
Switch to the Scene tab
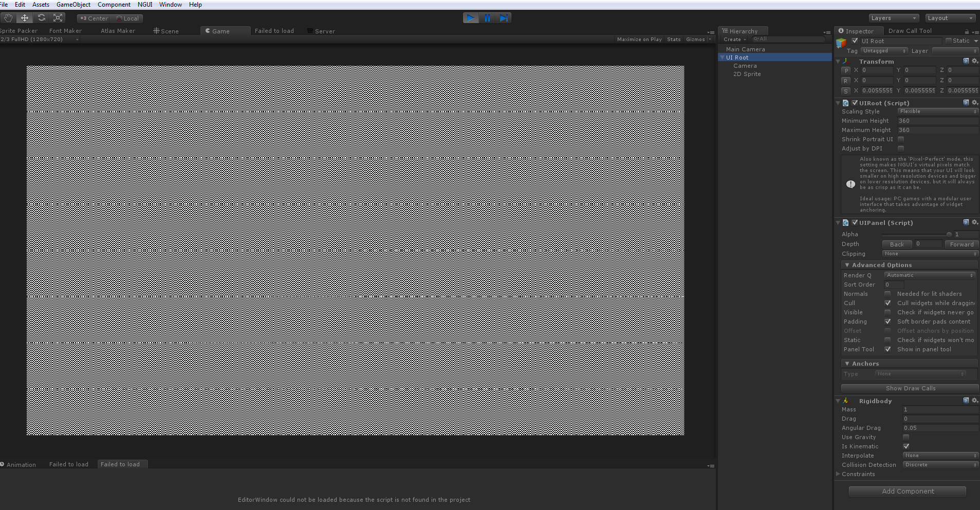[166, 31]
